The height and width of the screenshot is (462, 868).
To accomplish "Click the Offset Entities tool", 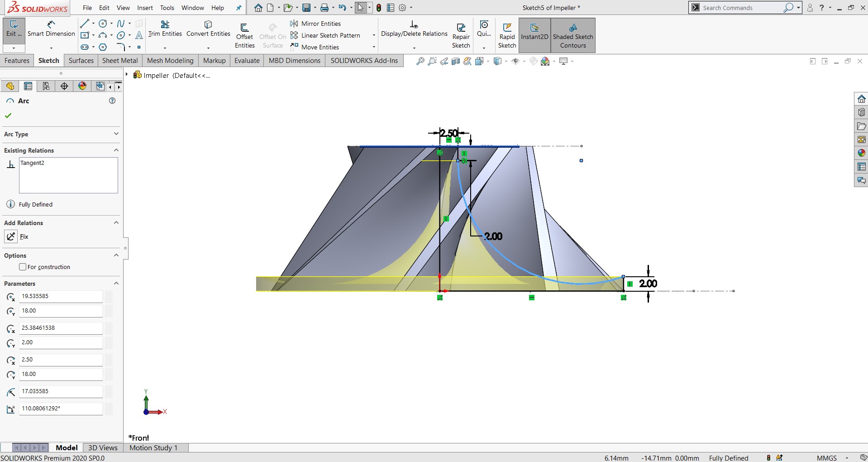I will coord(244,35).
